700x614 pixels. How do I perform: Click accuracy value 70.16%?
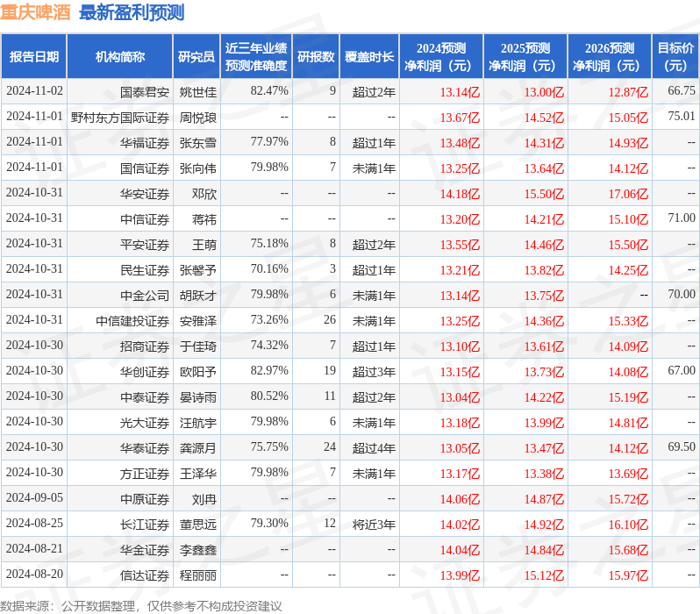tap(269, 268)
